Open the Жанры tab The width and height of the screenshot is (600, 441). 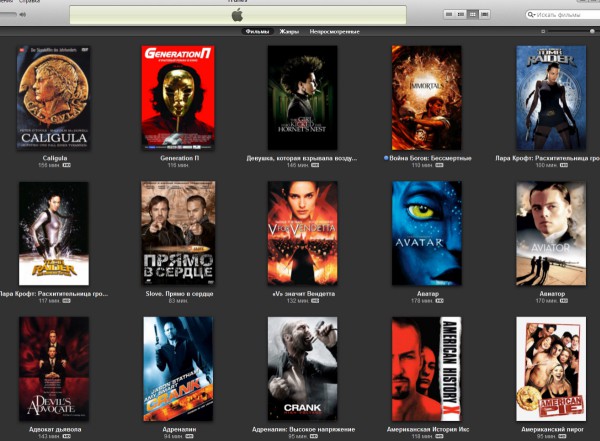(x=289, y=31)
